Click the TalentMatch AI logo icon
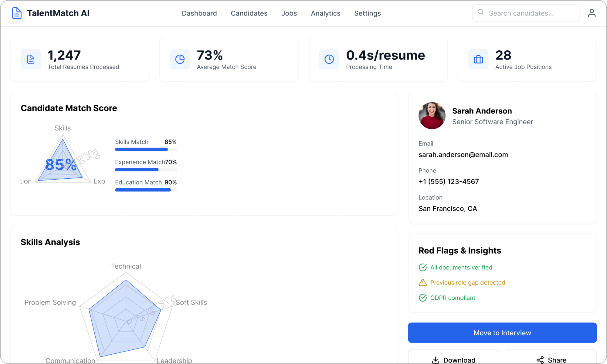 click(x=17, y=13)
